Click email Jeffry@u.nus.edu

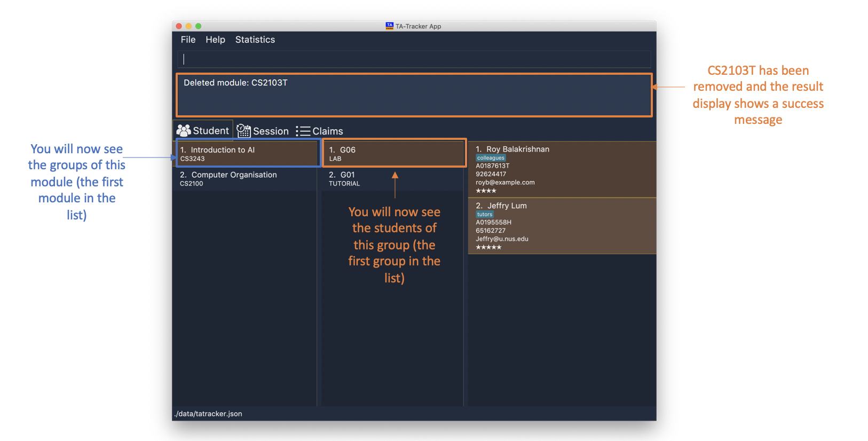502,239
